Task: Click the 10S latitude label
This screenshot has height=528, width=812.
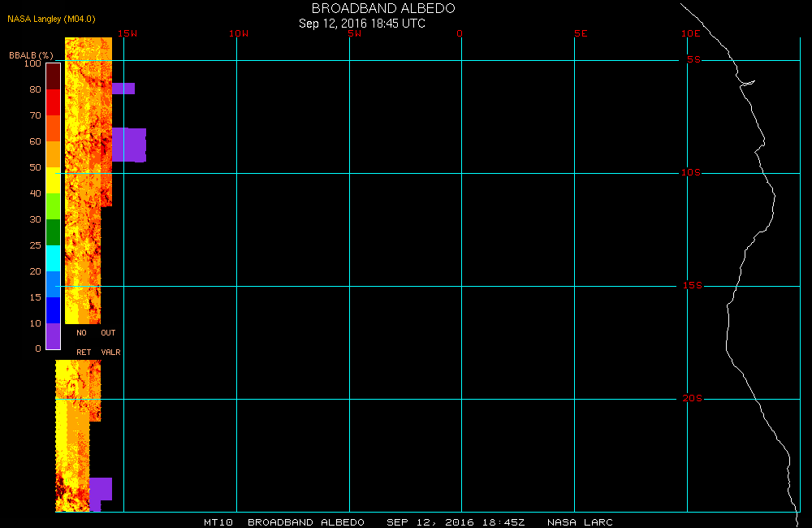Action: (x=691, y=172)
